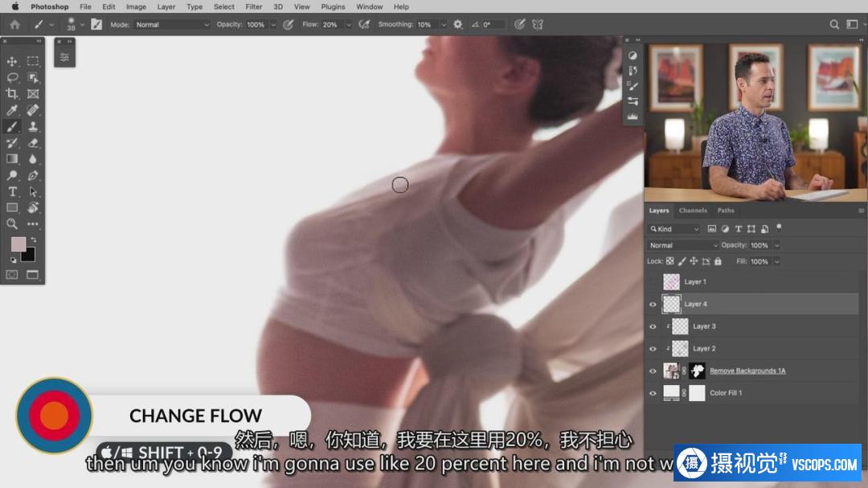Hide Layer 4 visibility eye
The image size is (868, 488).
[x=653, y=304]
